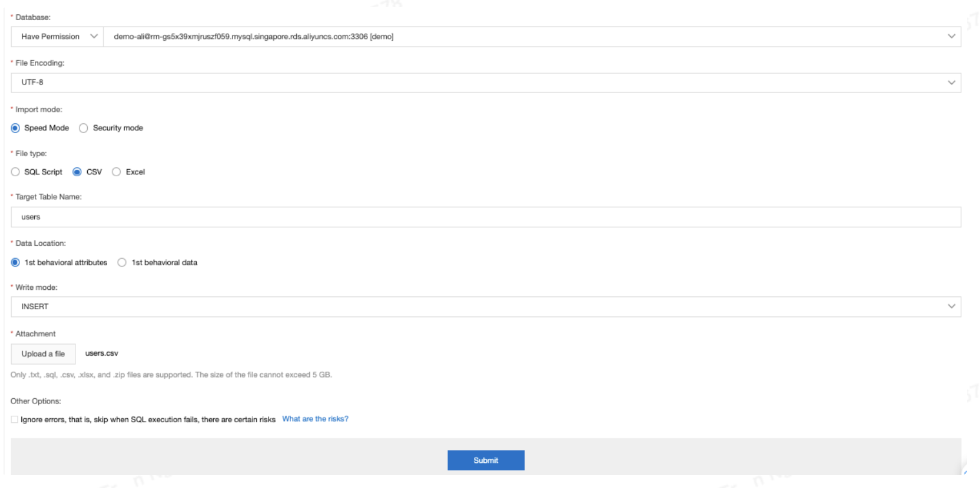Image resolution: width=980 pixels, height=488 pixels.
Task: Open the Write mode dropdown
Action: (484, 306)
